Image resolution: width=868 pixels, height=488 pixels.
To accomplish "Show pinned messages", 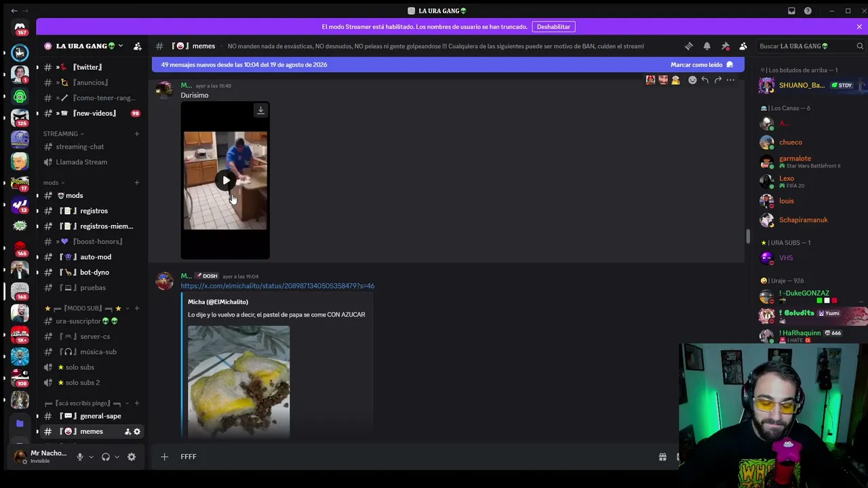I will [725, 46].
